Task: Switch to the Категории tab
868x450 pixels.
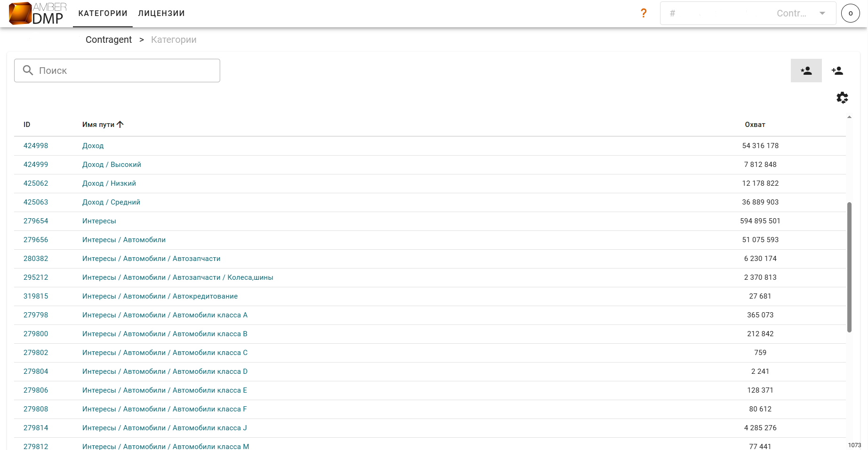Action: 103,13
